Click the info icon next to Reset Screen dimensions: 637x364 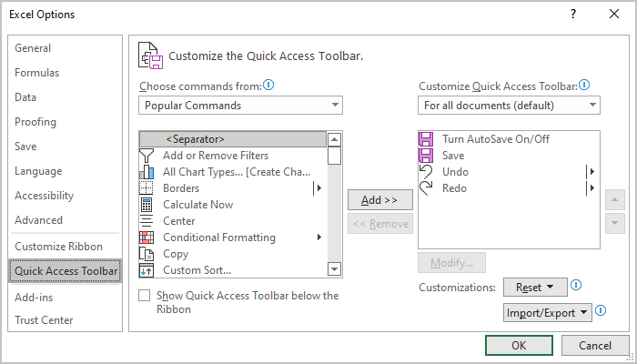click(x=576, y=285)
